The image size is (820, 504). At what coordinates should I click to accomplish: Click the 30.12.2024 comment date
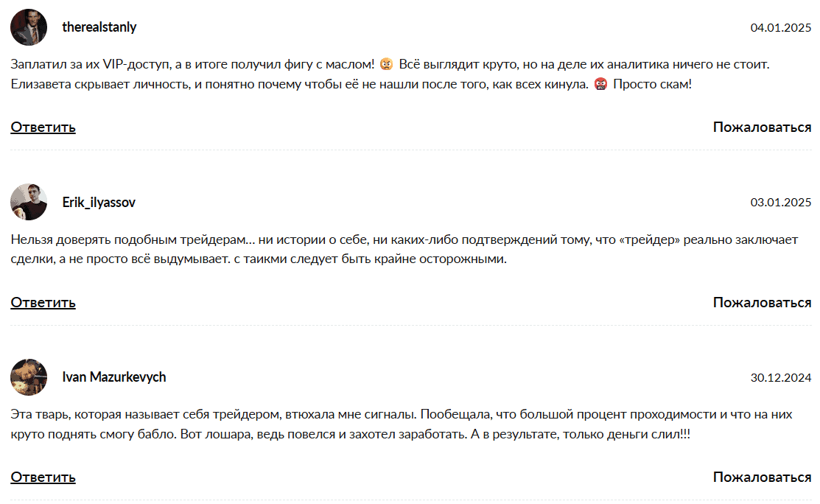click(x=780, y=378)
